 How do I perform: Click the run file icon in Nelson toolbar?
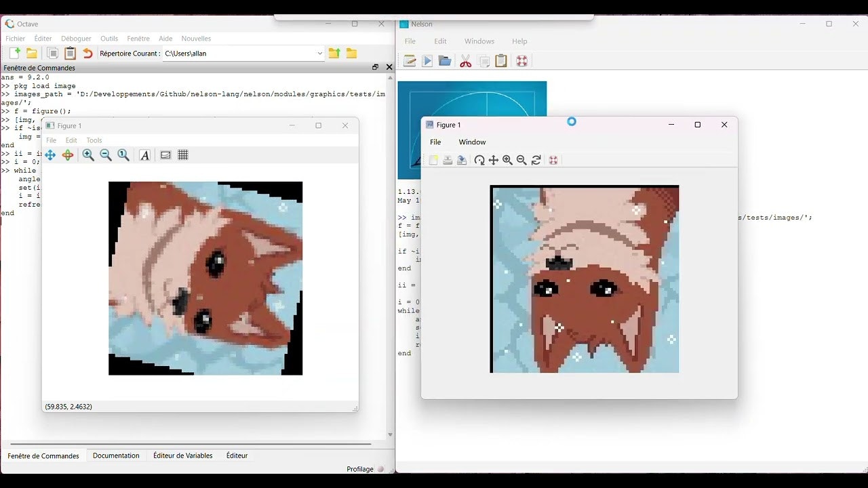coord(427,61)
